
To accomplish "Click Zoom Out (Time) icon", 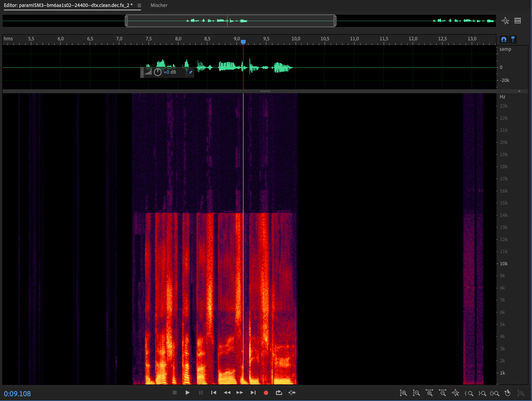I will (442, 393).
